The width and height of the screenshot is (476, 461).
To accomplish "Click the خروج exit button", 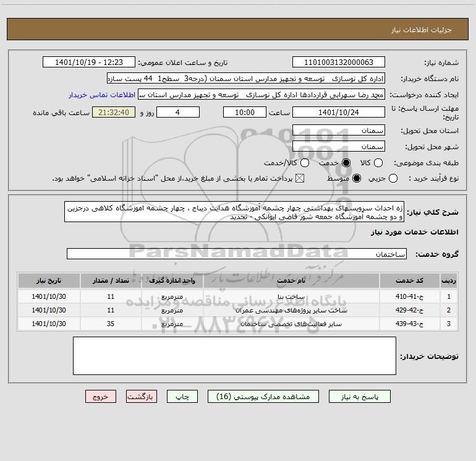I will 101,397.
